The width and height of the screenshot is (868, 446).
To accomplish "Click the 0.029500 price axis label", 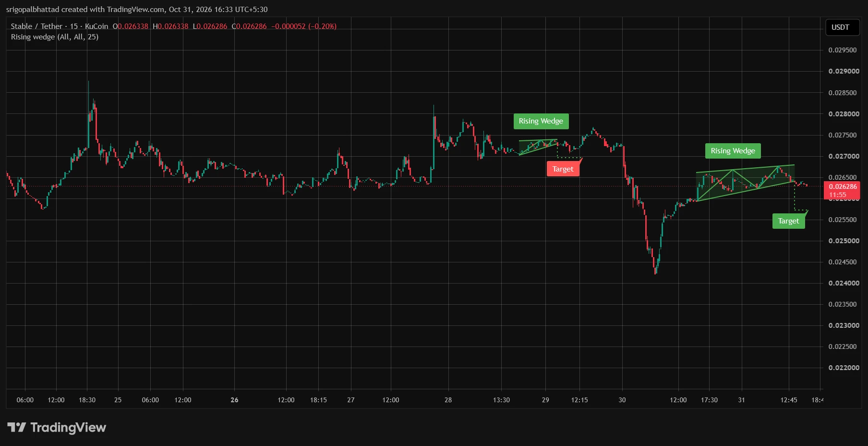I will [x=843, y=50].
